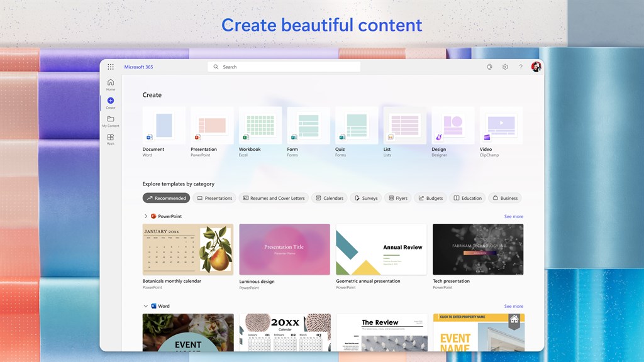
Task: Select the Surveys category filter
Action: tap(366, 198)
